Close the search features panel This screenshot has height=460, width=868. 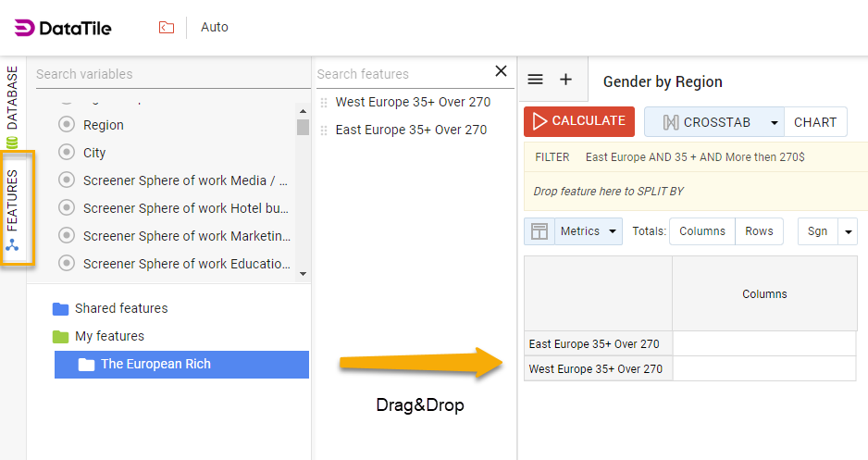click(x=501, y=71)
